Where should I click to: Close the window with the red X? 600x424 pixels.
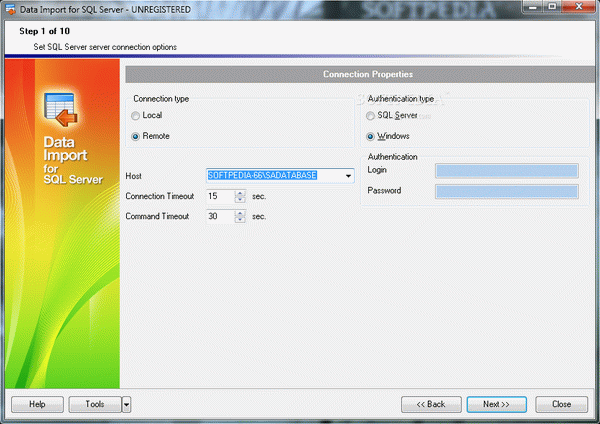pos(579,7)
